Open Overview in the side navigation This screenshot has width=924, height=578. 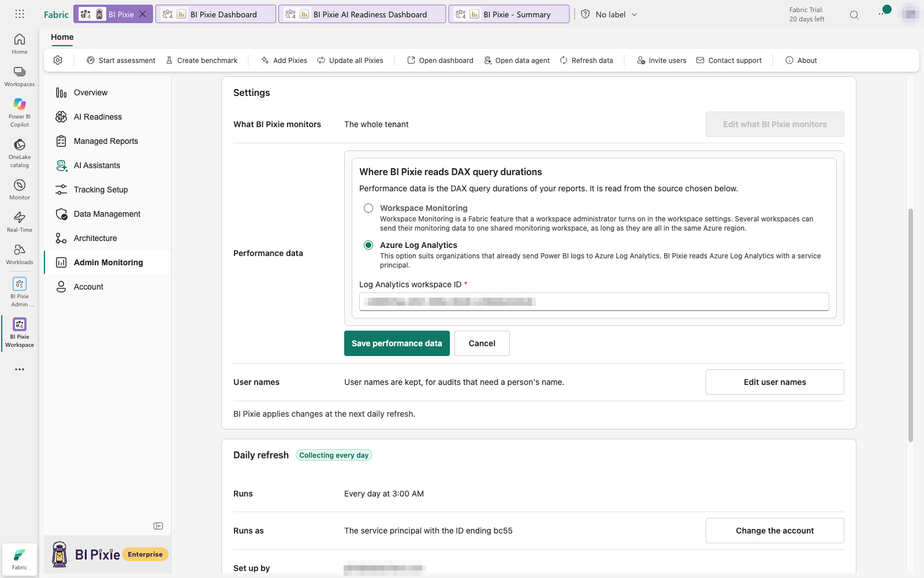(107, 92)
